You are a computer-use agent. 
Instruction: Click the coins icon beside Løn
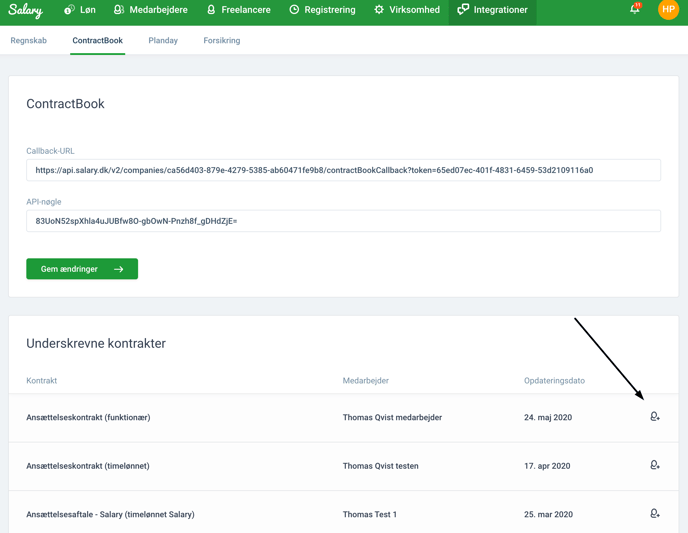69,10
